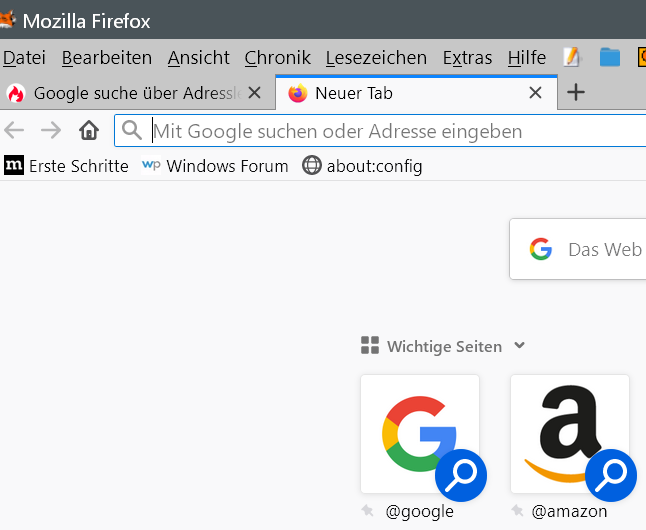Click the notepad pencil icon in the menu bar
The image size is (646, 530).
(572, 57)
